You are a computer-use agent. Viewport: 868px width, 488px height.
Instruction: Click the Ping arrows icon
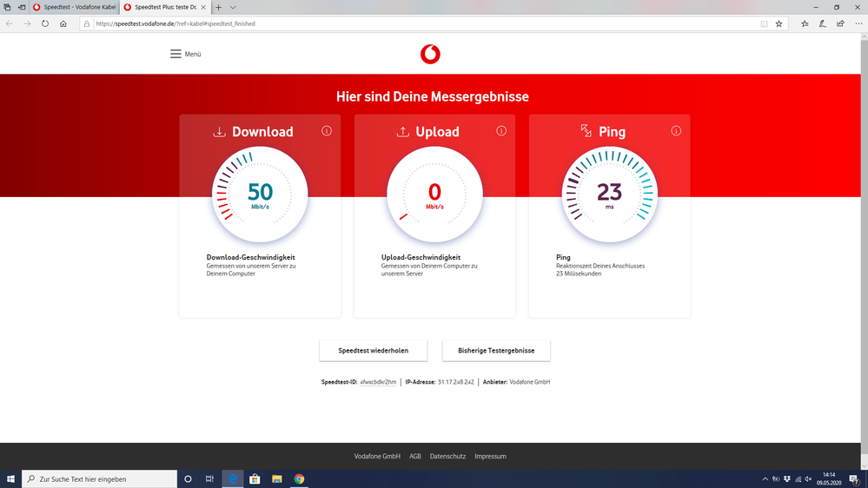click(586, 131)
